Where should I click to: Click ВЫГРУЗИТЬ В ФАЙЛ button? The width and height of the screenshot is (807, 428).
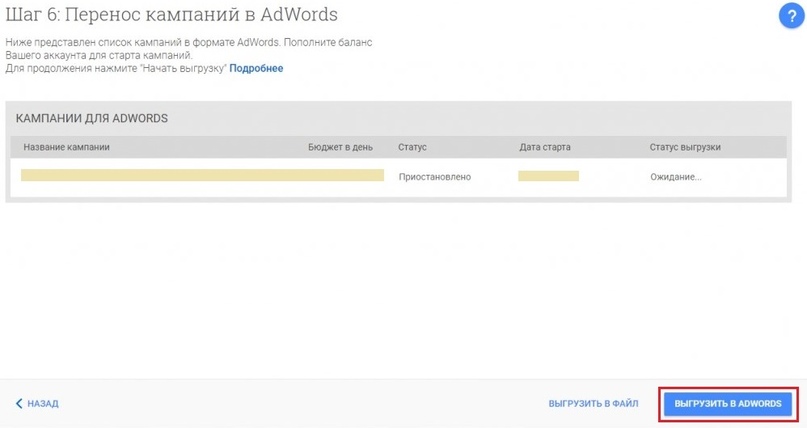point(593,404)
